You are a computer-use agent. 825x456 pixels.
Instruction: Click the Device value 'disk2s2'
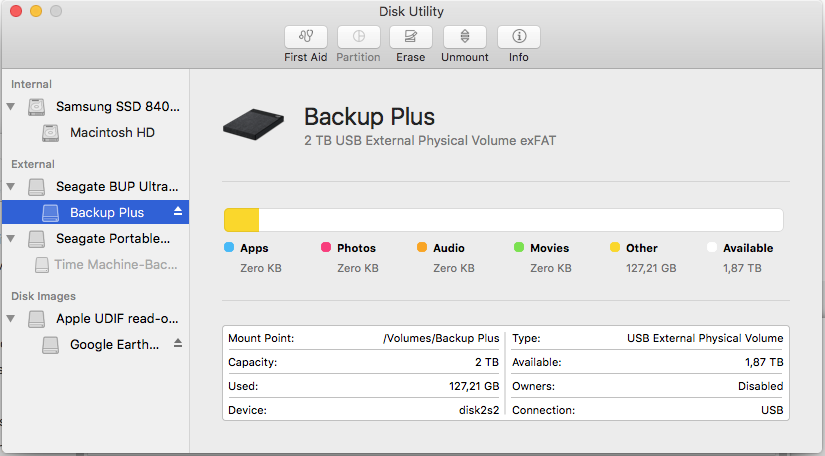(479, 410)
